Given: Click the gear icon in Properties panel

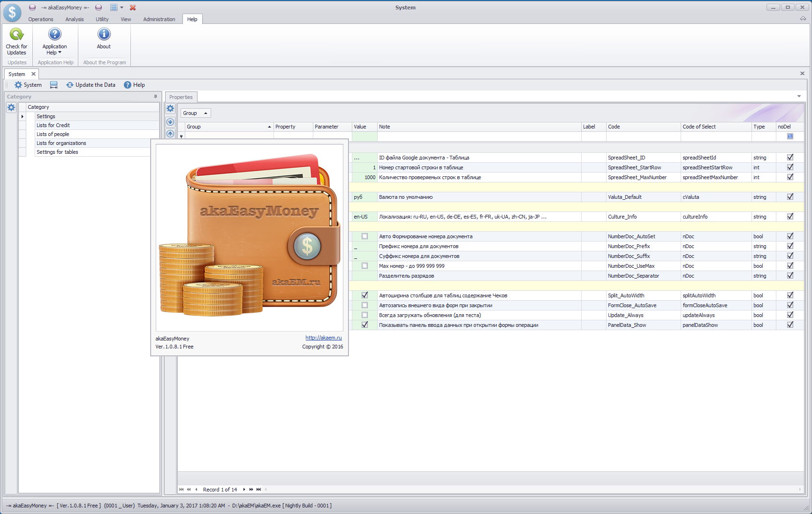Looking at the screenshot, I should click(170, 109).
